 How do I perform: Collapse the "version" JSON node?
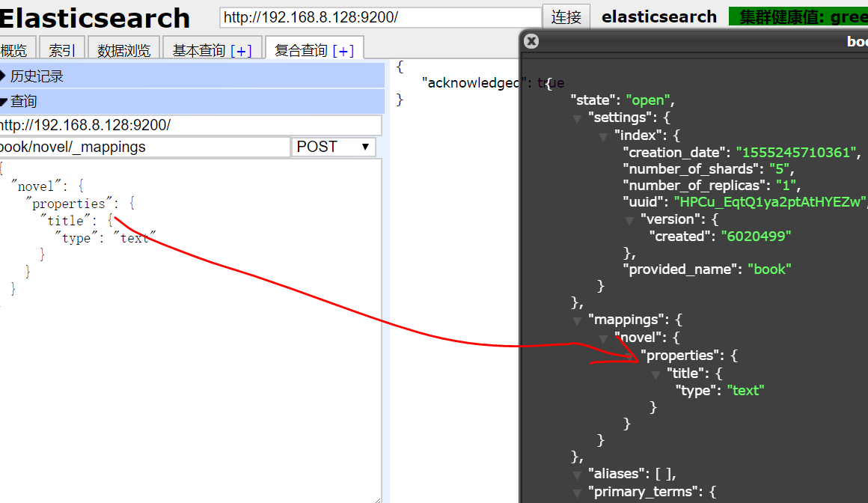tap(629, 221)
